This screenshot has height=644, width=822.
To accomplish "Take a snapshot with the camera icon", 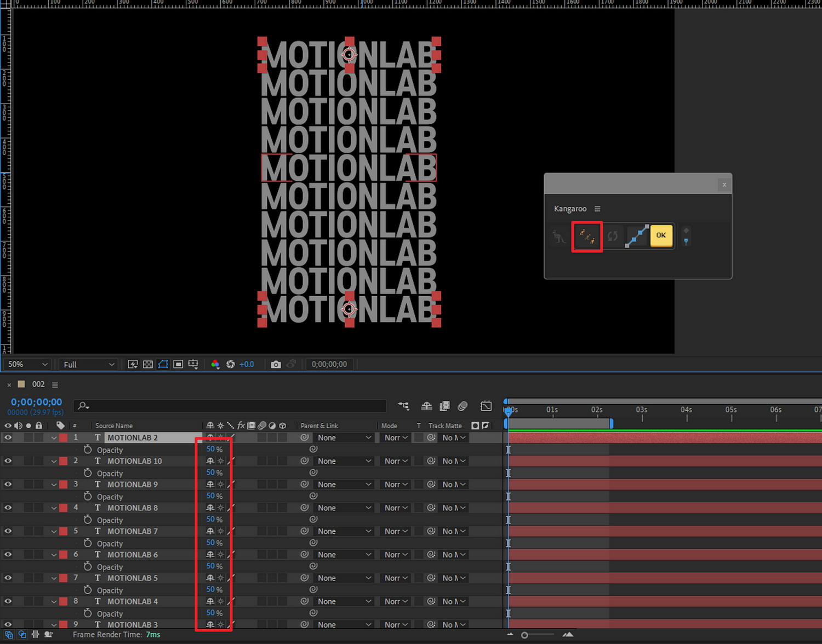I will [x=276, y=364].
